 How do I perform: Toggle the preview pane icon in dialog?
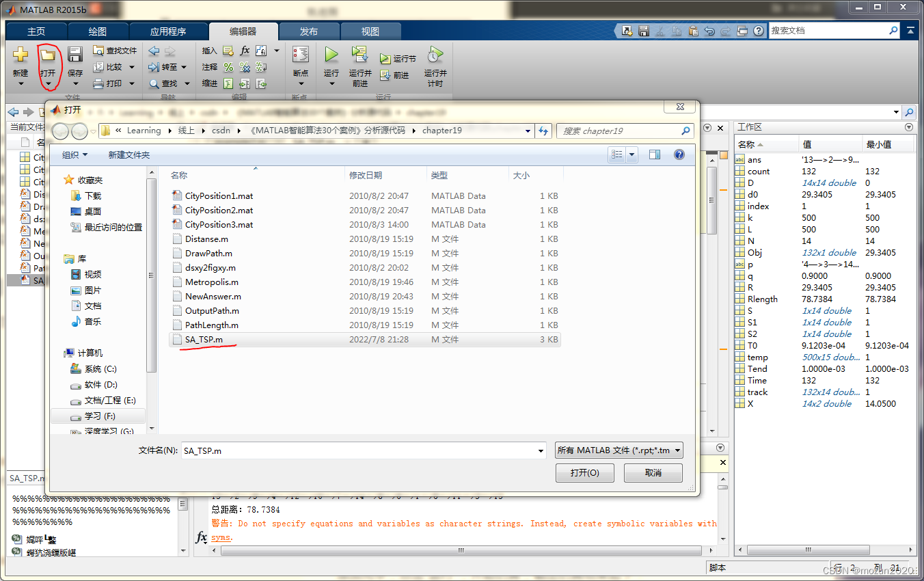655,155
